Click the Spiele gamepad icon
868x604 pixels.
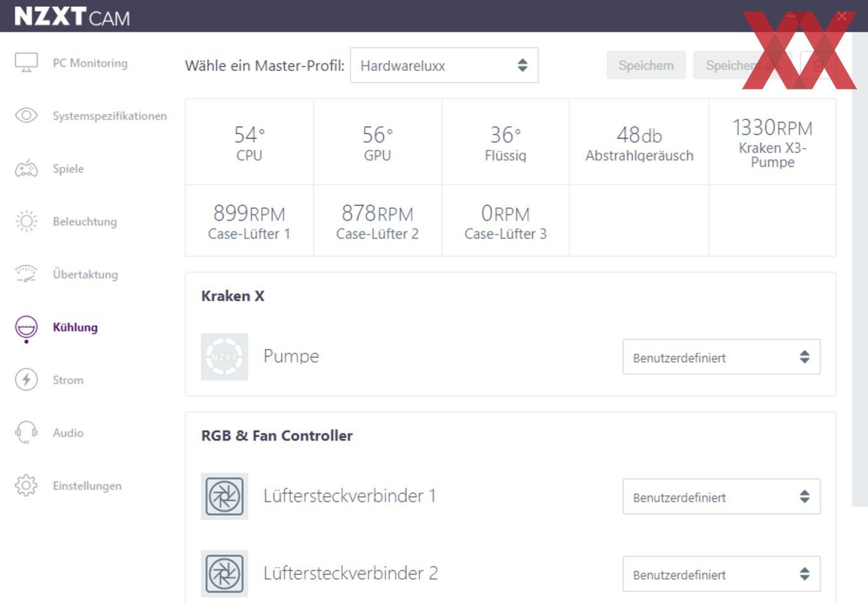click(26, 169)
